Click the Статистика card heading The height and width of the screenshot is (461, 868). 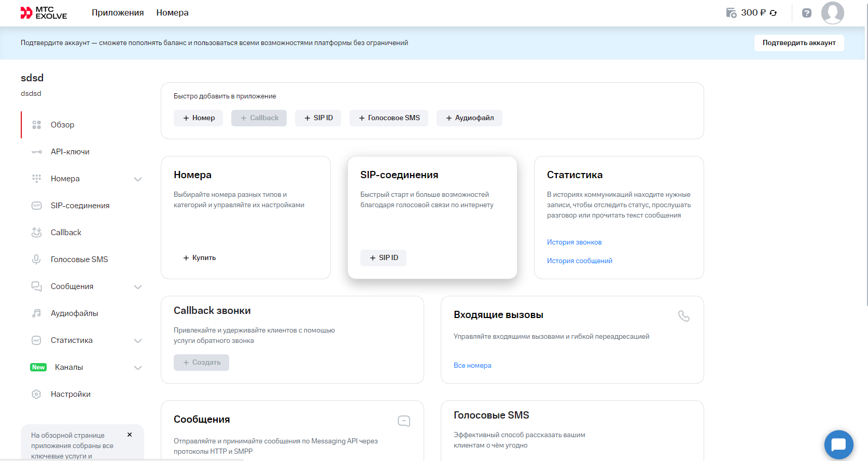(x=575, y=175)
